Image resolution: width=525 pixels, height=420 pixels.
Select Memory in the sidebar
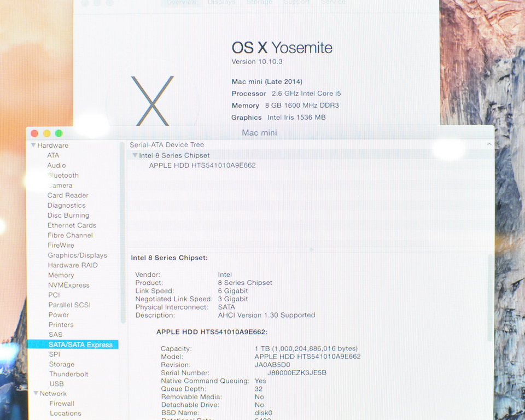(x=61, y=275)
